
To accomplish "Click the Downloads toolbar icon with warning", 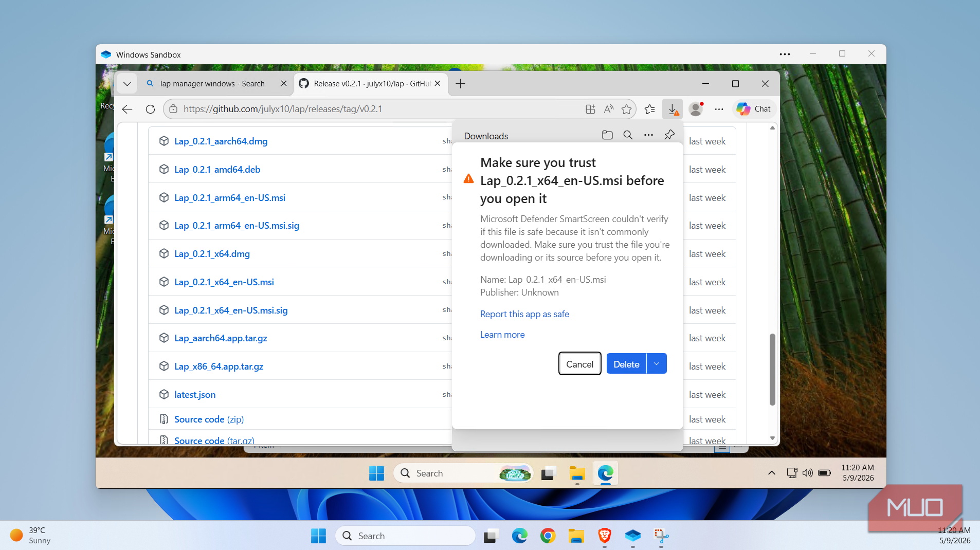I will (x=673, y=109).
